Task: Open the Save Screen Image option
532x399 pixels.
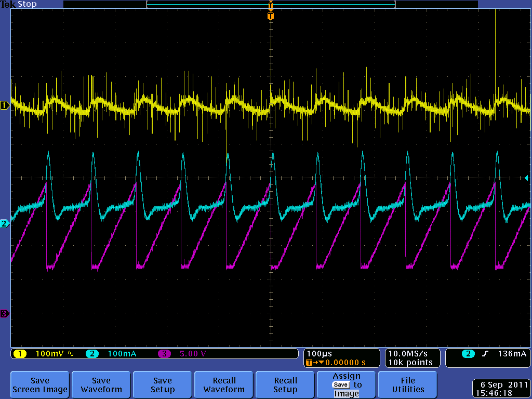Action: (x=39, y=385)
